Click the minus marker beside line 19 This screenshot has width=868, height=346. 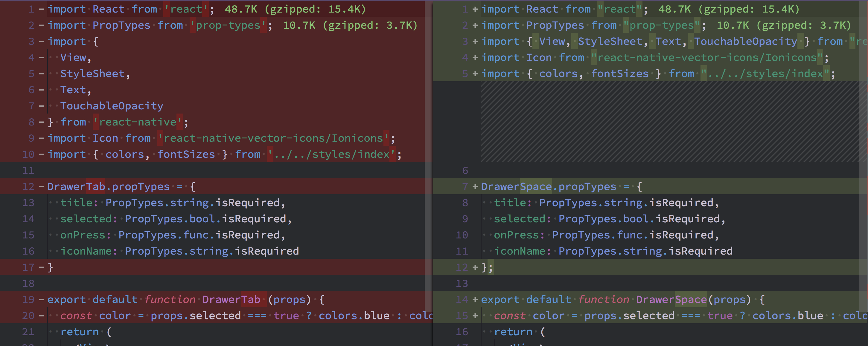click(x=41, y=300)
